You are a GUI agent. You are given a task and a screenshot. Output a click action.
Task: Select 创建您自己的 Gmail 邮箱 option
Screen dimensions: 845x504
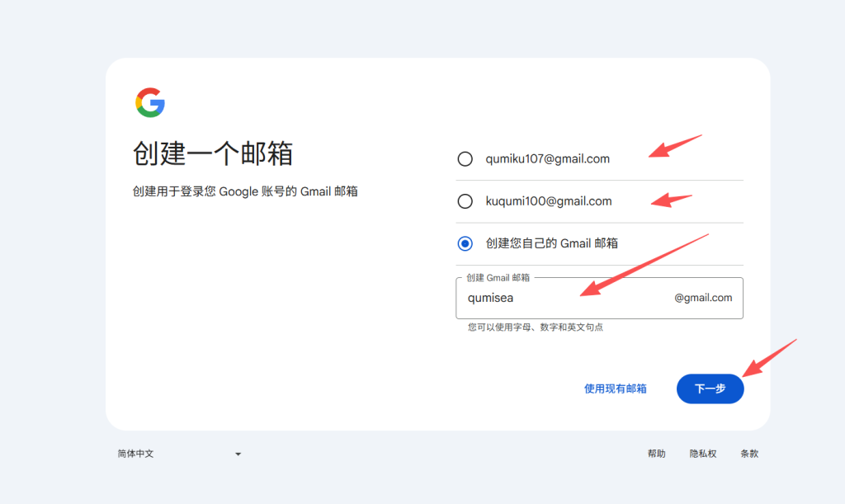(x=465, y=243)
